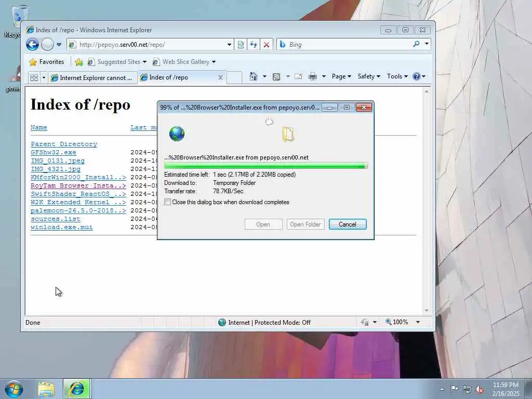This screenshot has width=532, height=399.
Task: Open IMG_0131.jpeg link
Action: click(x=58, y=161)
